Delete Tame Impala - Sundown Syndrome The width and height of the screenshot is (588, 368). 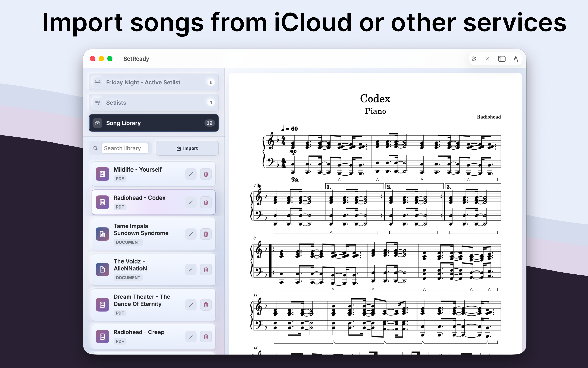pos(206,234)
